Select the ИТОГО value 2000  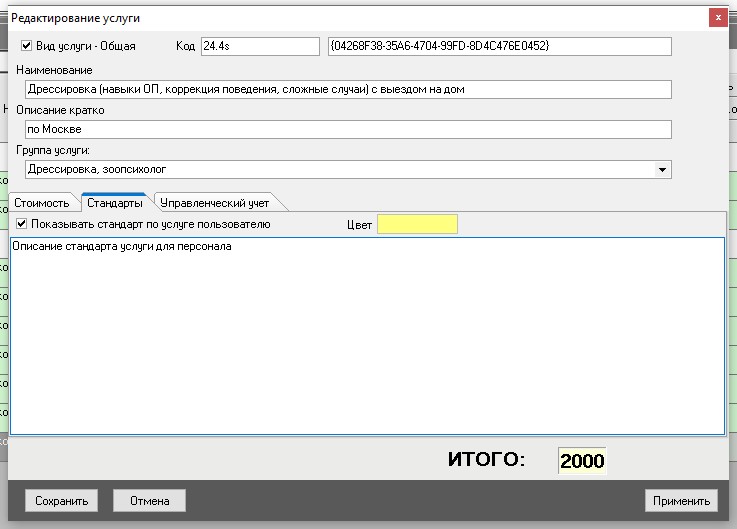tap(582, 461)
